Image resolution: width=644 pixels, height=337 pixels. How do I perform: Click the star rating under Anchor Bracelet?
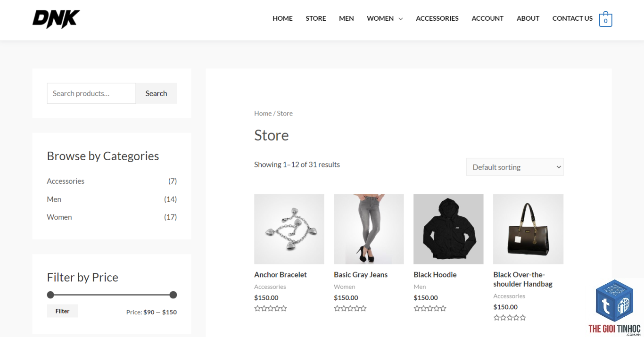271,309
